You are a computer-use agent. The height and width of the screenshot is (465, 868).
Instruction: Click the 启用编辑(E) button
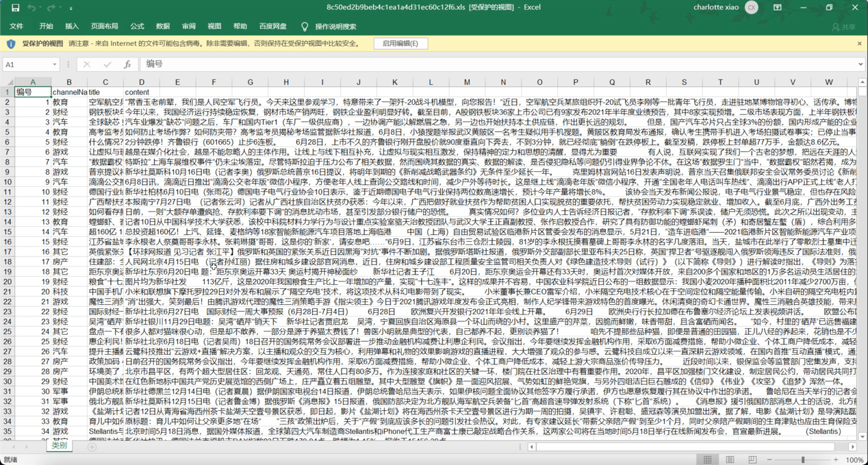coord(400,43)
